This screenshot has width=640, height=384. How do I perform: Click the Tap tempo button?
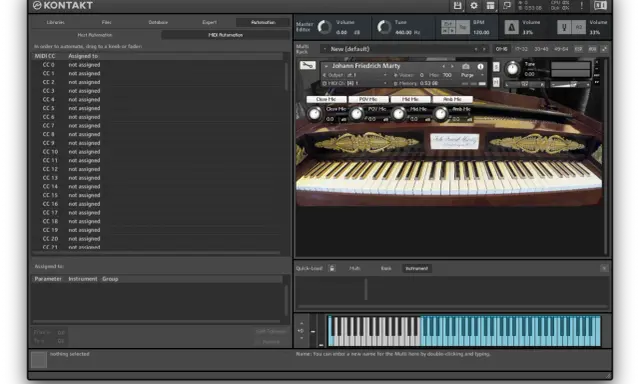(x=463, y=27)
